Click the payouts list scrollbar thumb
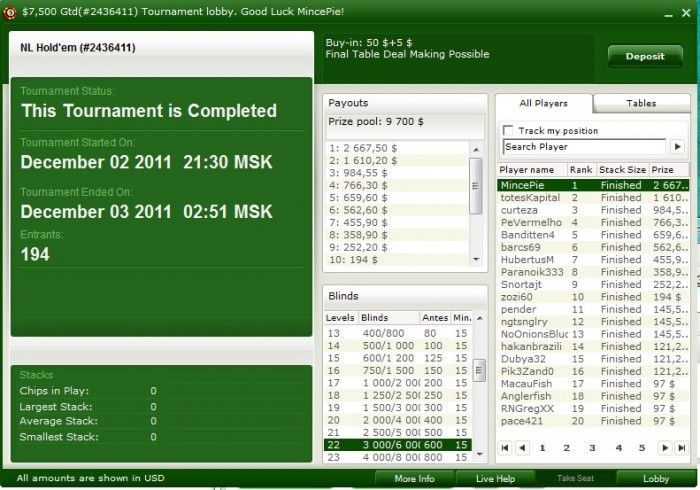The width and height of the screenshot is (700, 490). click(x=476, y=186)
